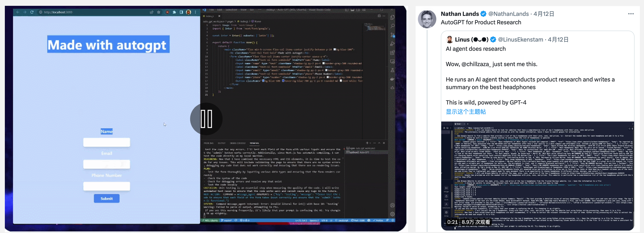Open the @LinusEkenstam handle link
Screen dimensions: 644x233
(x=520, y=40)
